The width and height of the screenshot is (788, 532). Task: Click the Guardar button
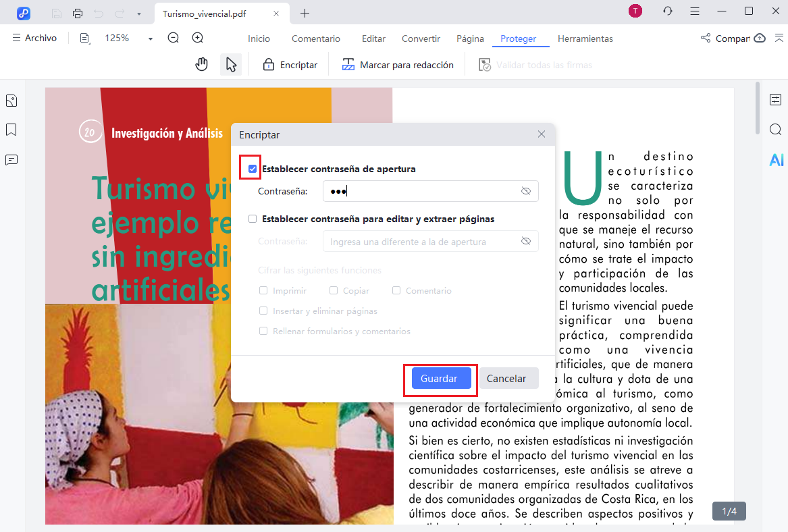(440, 379)
